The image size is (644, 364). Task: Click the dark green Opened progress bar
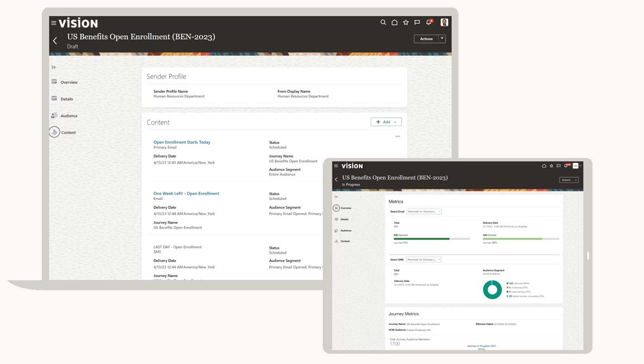pos(422,239)
